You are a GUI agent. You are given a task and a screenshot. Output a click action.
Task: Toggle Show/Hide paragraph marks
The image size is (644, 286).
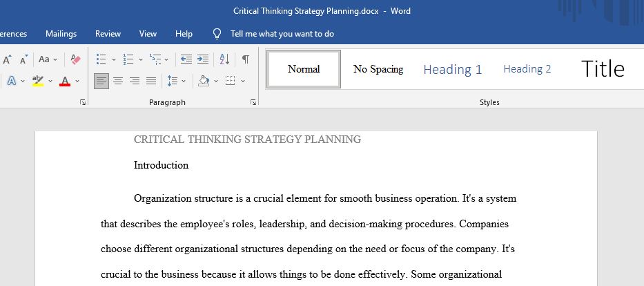(245, 59)
